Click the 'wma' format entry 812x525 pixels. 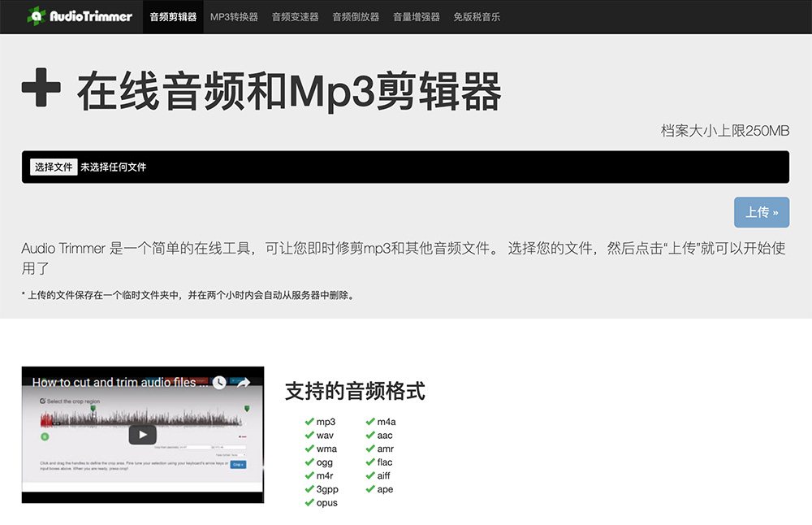321,449
